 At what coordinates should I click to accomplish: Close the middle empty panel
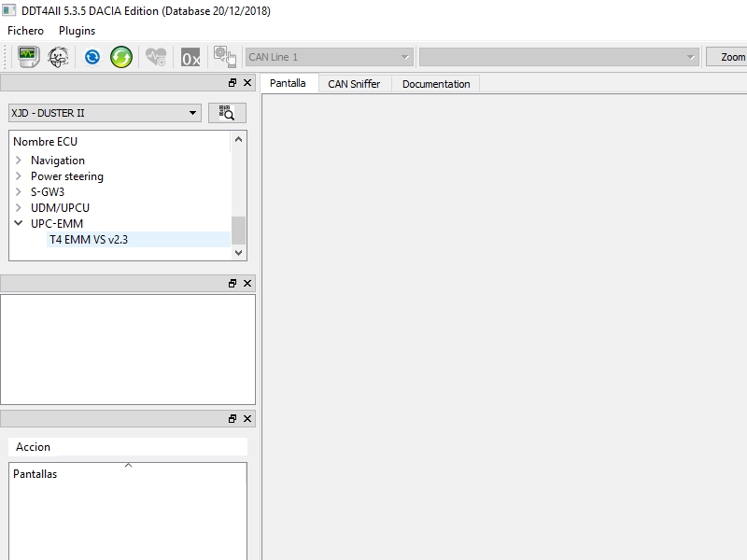click(x=247, y=284)
